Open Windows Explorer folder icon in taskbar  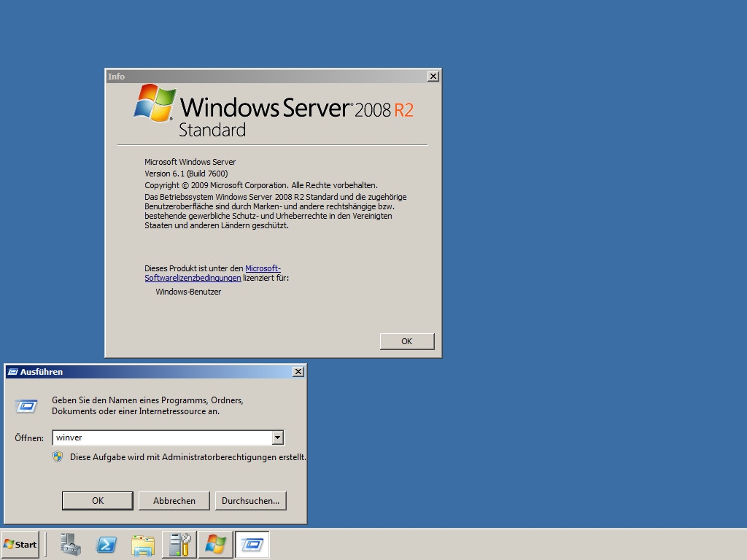pyautogui.click(x=143, y=545)
